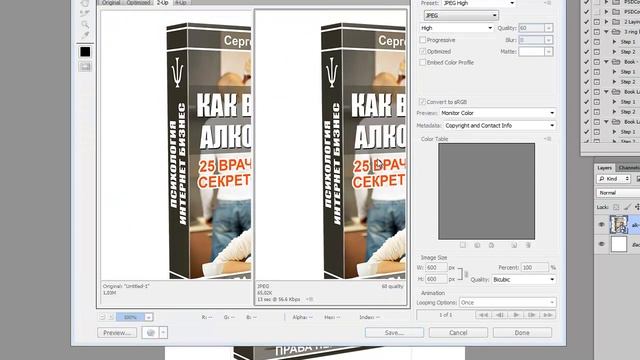Switch to the Optimized tab
640x360 pixels.
tap(138, 2)
